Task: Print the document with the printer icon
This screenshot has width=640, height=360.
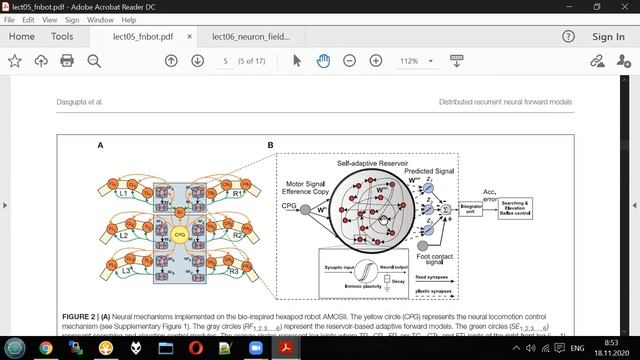Action: pyautogui.click(x=67, y=61)
